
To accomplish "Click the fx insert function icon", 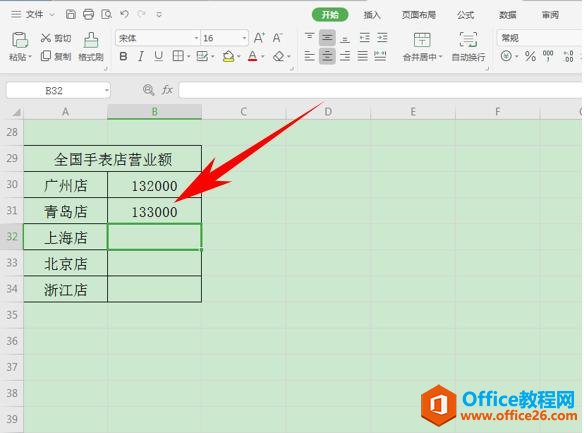I will 167,90.
